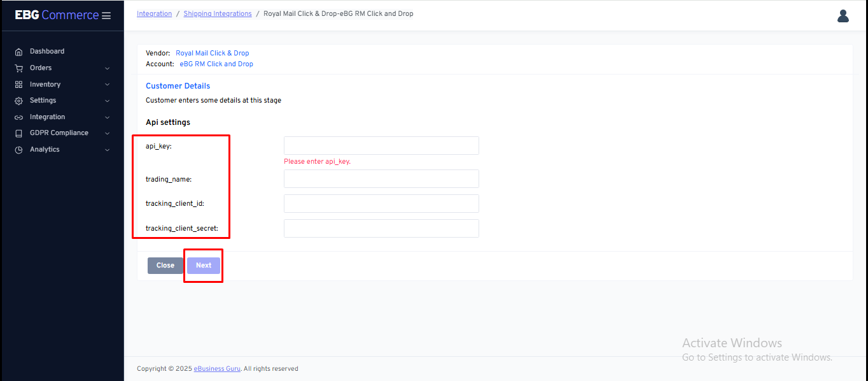Expand the Orders submenu chevron
Screen dimensions: 868x381
pos(107,68)
